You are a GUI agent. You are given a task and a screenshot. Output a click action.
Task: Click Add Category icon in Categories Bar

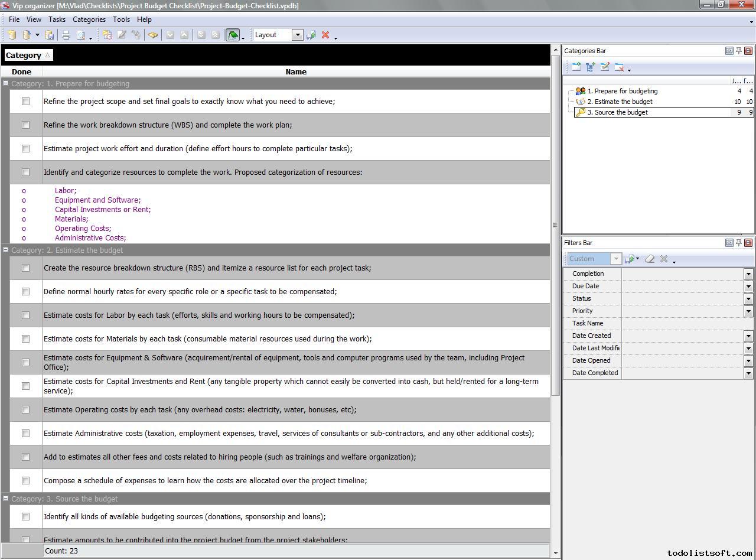[576, 67]
